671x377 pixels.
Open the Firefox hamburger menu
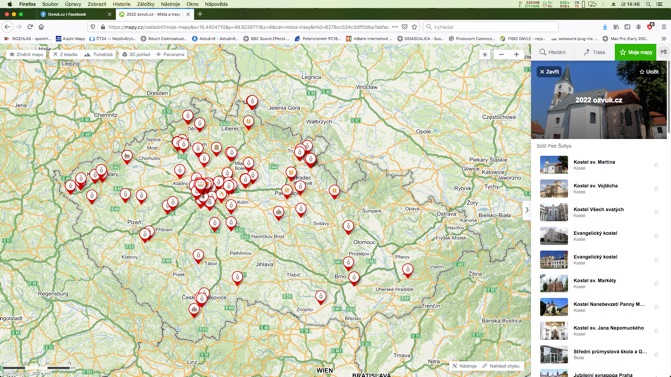click(664, 27)
